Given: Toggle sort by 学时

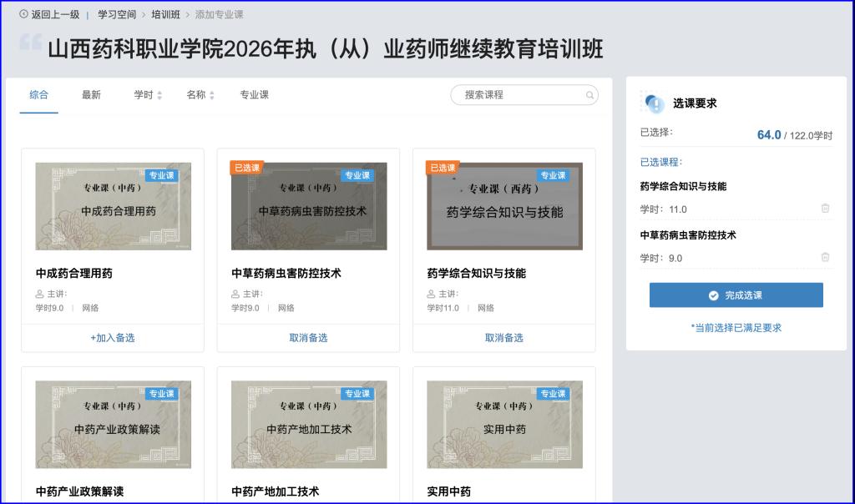Looking at the screenshot, I should [148, 95].
